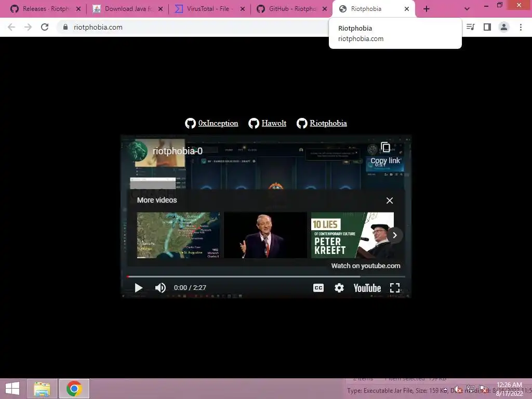Open video on YouTube logo

click(367, 288)
